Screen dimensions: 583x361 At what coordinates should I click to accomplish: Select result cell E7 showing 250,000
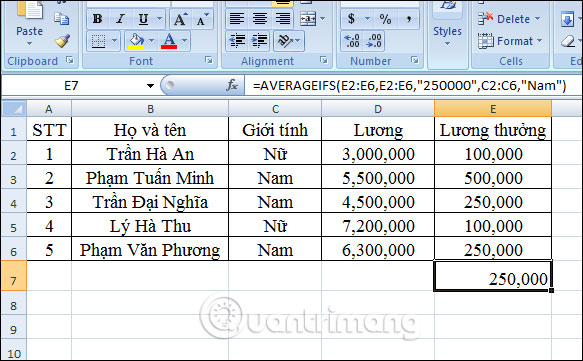(493, 276)
